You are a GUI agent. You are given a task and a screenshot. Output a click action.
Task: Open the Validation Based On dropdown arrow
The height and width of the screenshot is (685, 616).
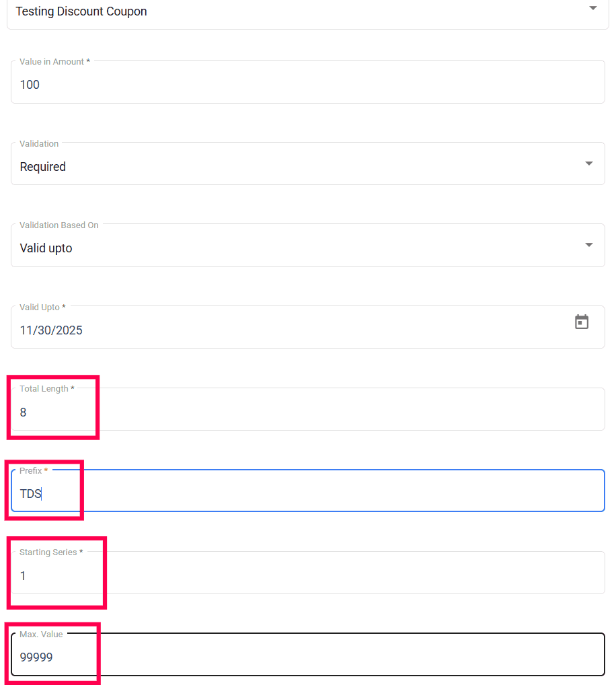[x=589, y=245]
